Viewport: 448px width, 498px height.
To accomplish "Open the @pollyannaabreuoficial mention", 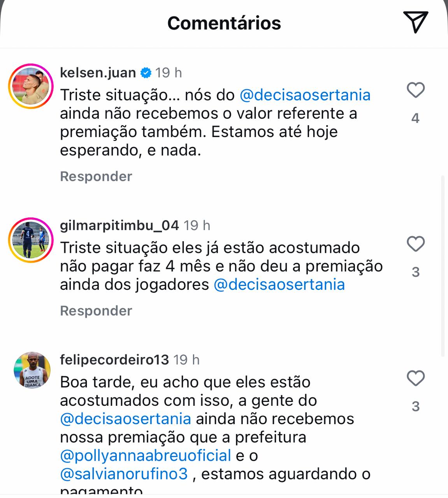I will [x=146, y=455].
